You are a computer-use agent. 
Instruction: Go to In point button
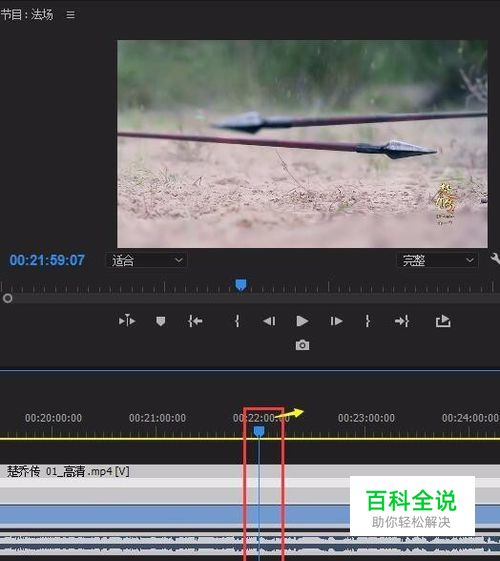(x=195, y=321)
